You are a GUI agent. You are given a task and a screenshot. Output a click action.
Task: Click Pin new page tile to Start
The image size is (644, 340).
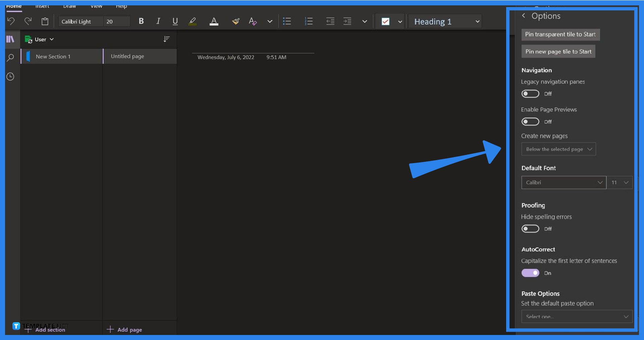558,51
